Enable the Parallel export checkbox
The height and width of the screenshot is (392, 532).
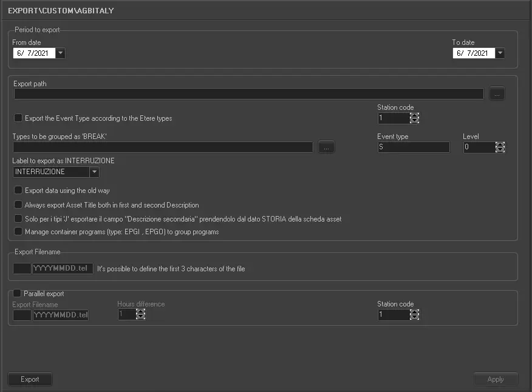17,294
